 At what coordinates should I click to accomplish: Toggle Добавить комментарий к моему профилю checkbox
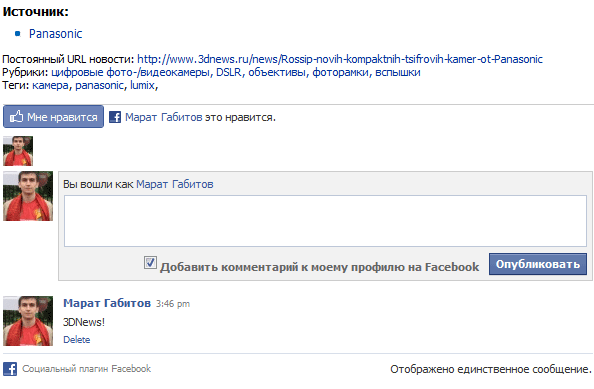pyautogui.click(x=150, y=262)
